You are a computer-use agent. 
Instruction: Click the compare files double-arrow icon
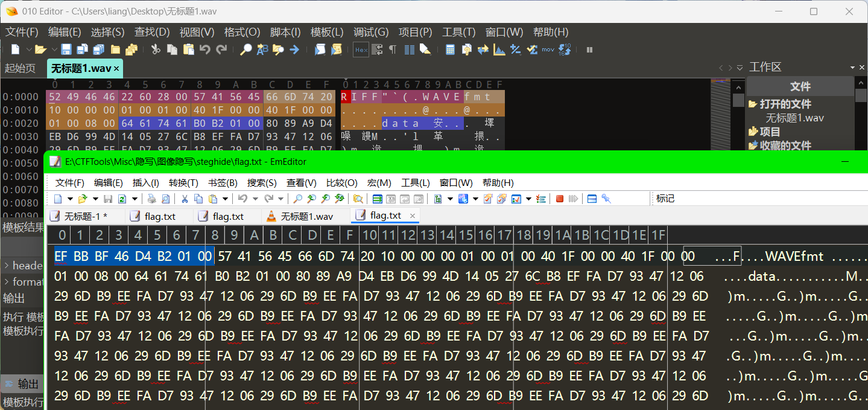pyautogui.click(x=483, y=50)
